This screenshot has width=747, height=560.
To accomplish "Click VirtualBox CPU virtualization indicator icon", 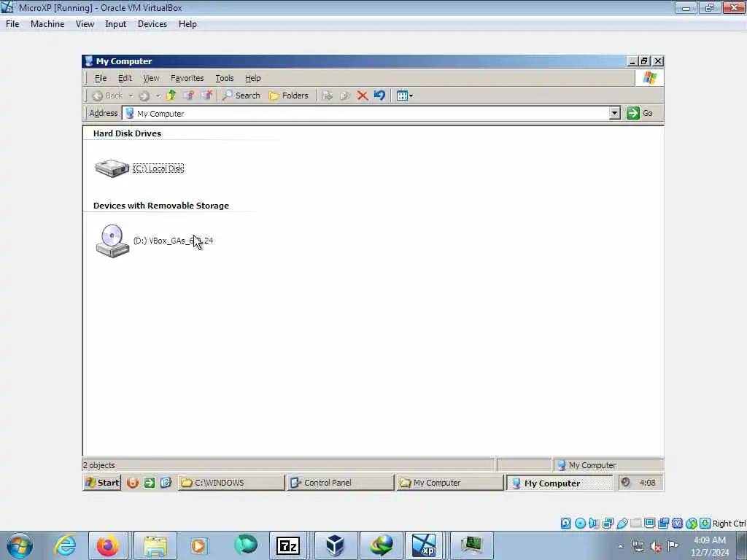I will point(678,524).
